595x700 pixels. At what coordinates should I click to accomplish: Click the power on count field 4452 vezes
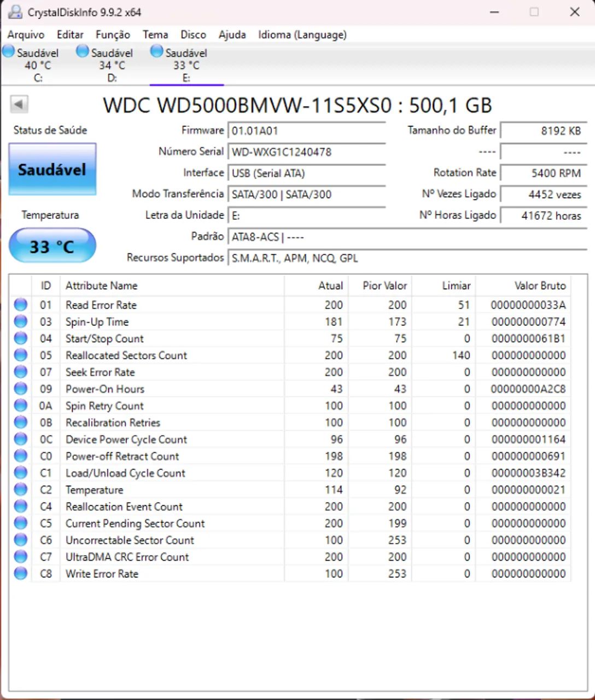(x=543, y=194)
